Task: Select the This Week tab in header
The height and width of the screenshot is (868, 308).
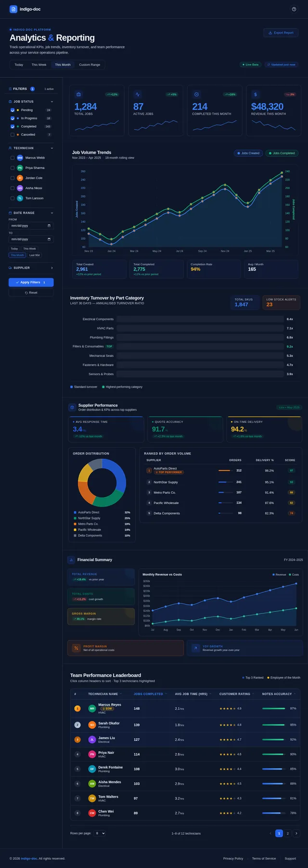Action: click(39, 65)
